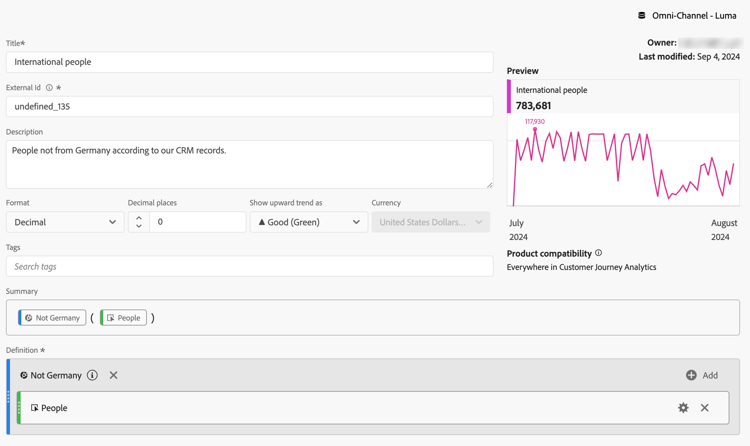The image size is (750, 446).
Task: Click the External id info icon
Action: tap(49, 88)
